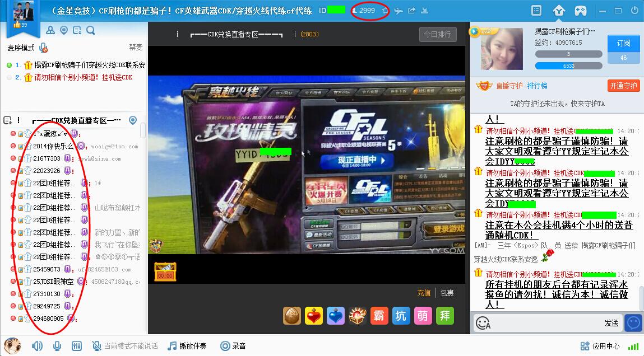Click the blue chat assistant face icon

pos(634,323)
